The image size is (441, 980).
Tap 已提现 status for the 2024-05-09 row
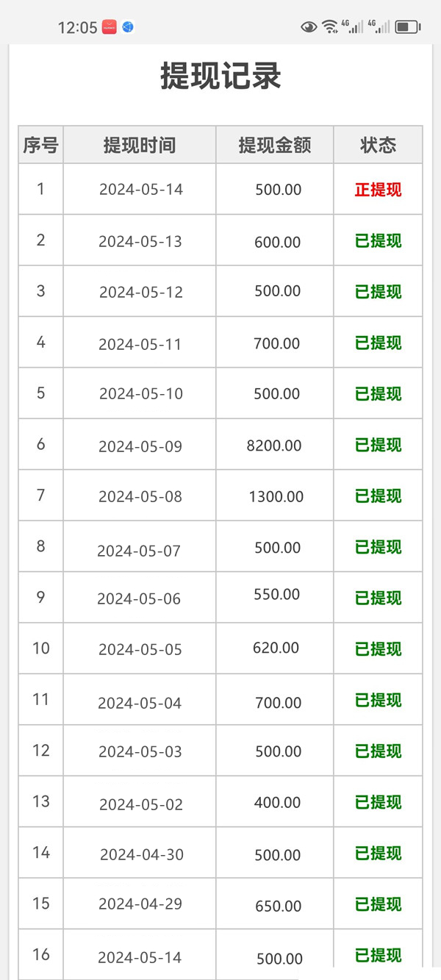[x=378, y=445]
